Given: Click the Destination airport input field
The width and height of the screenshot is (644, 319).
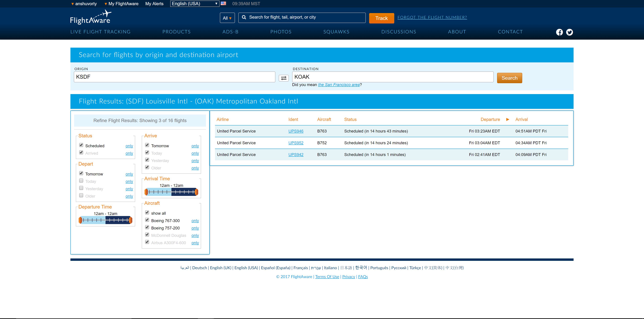Looking at the screenshot, I should pos(392,77).
